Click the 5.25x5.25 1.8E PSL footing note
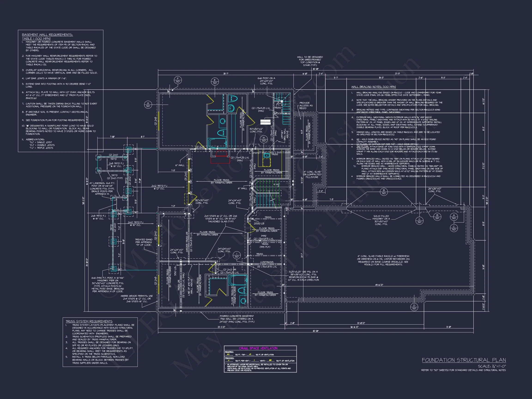Image resolution: width=532 pixels, height=399 pixels. (303, 276)
